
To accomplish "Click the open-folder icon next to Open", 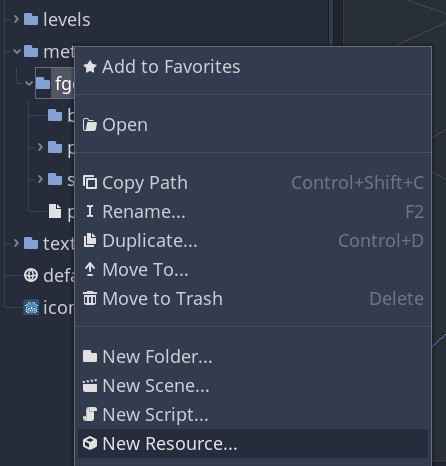I will [x=90, y=125].
